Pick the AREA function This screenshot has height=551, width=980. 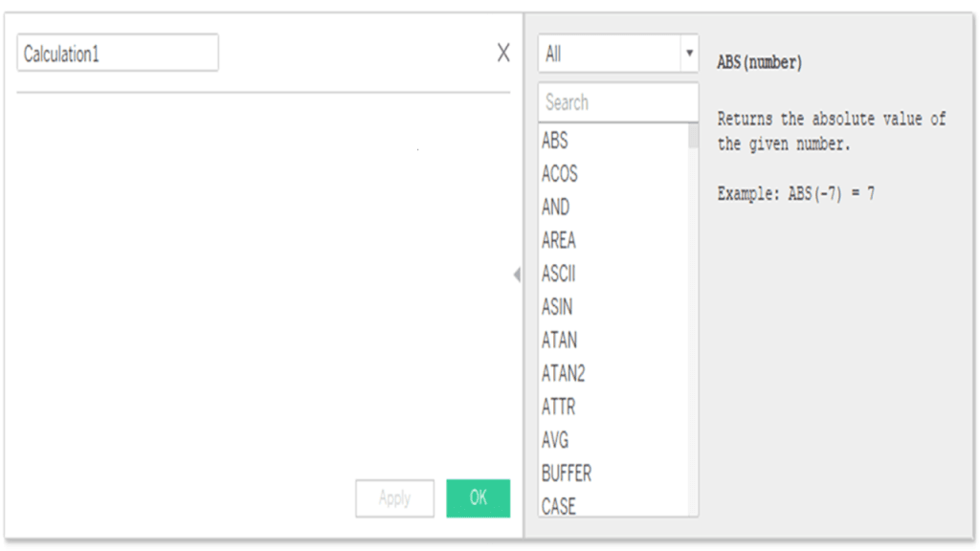559,241
